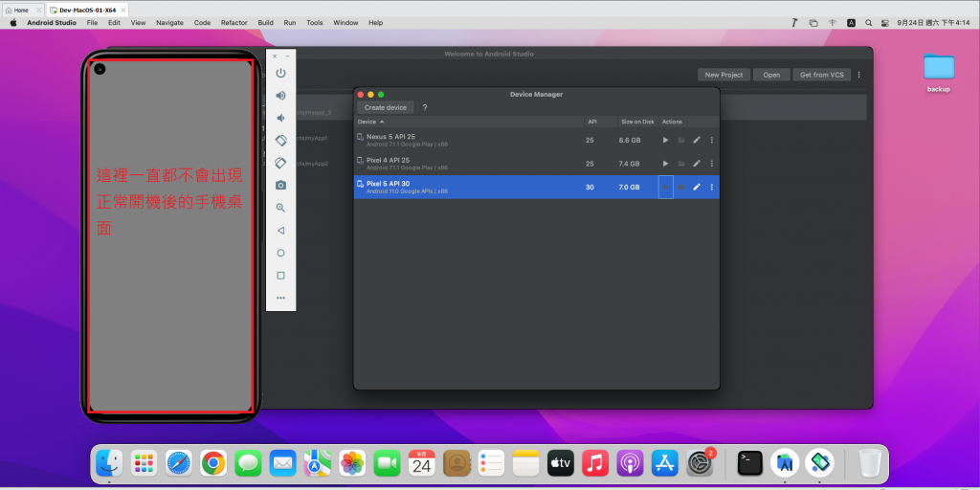
Task: Open the Refactor menu
Action: tap(234, 23)
